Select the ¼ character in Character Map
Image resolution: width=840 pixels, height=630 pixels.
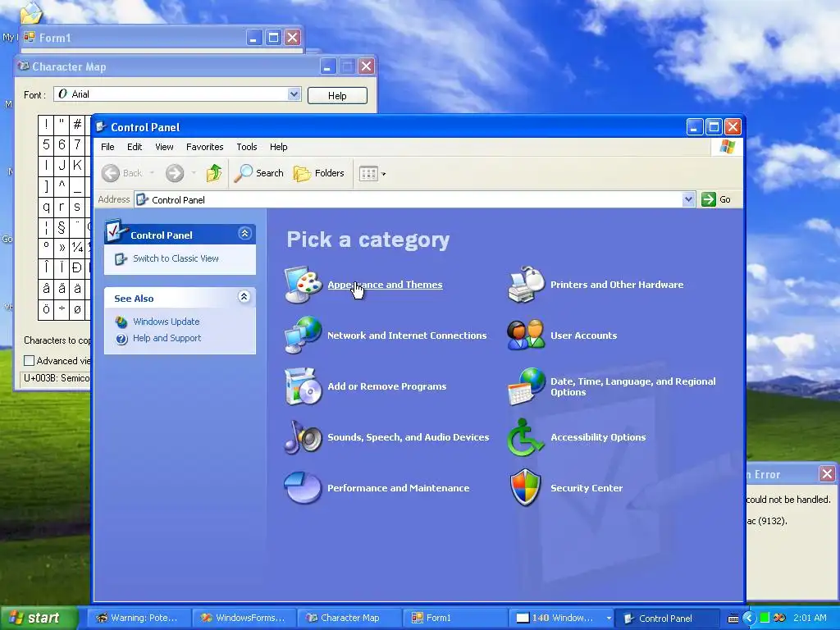77,248
